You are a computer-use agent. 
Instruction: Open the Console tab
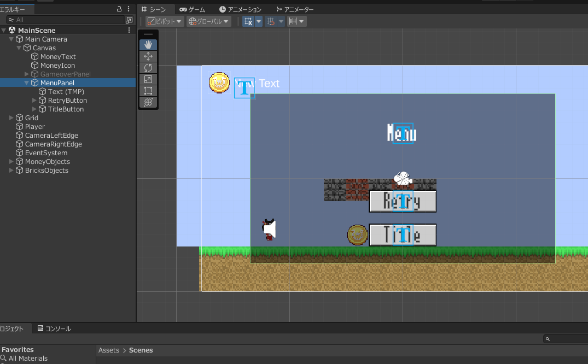tap(54, 328)
